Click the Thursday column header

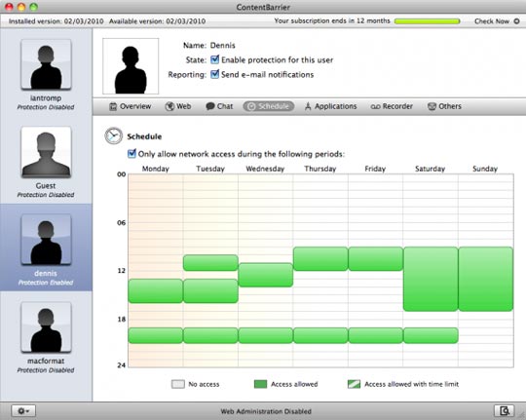[320, 169]
